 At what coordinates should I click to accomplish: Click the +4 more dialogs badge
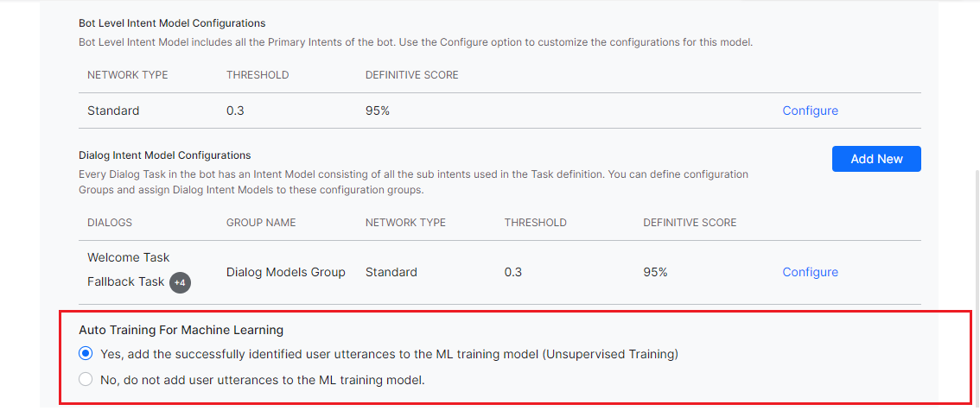coord(180,282)
